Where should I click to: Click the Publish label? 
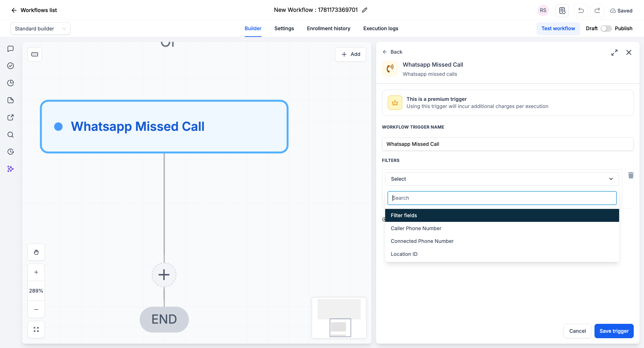point(623,28)
